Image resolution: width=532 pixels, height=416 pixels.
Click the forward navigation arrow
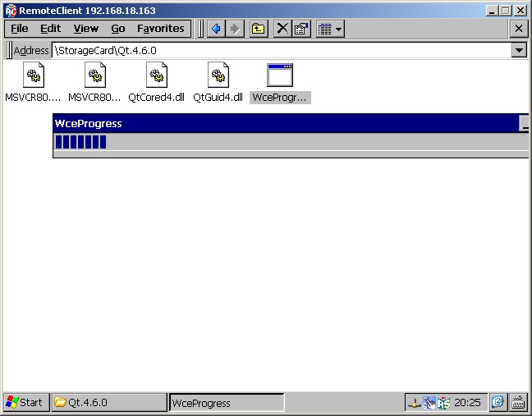235,29
